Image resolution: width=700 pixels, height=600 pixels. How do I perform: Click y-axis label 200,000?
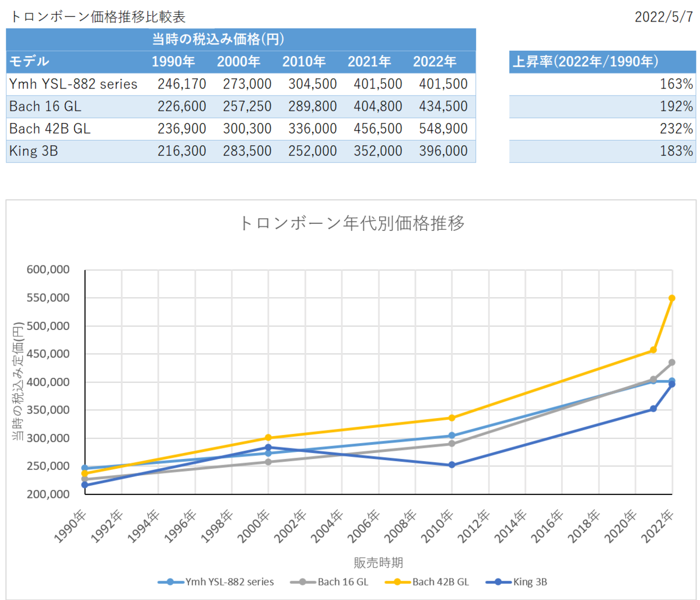coord(48,494)
